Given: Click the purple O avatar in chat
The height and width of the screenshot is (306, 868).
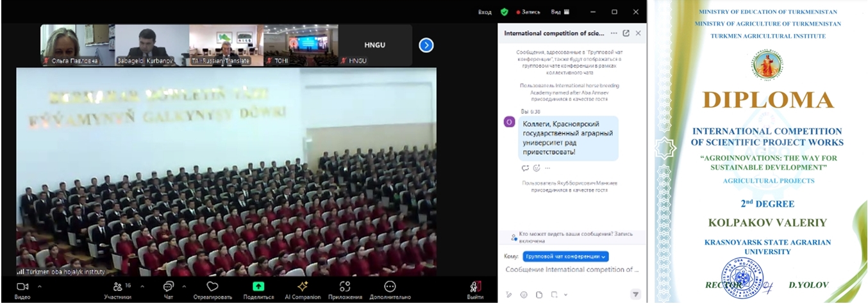Looking at the screenshot, I should click(x=510, y=122).
